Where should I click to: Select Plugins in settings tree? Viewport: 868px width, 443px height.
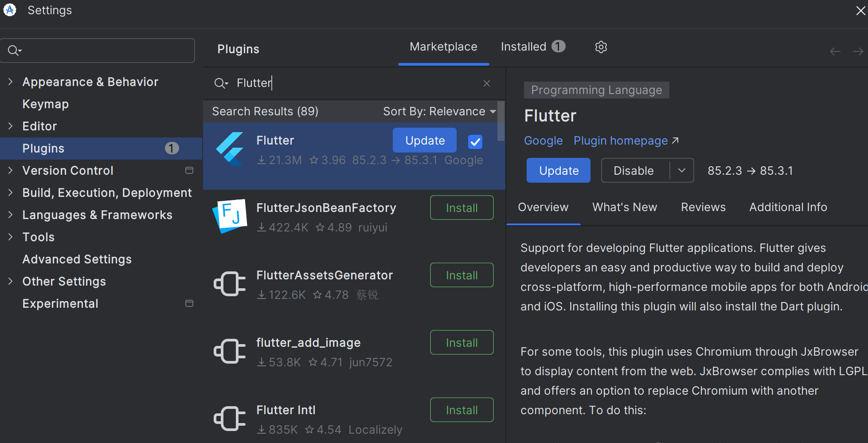point(101,148)
